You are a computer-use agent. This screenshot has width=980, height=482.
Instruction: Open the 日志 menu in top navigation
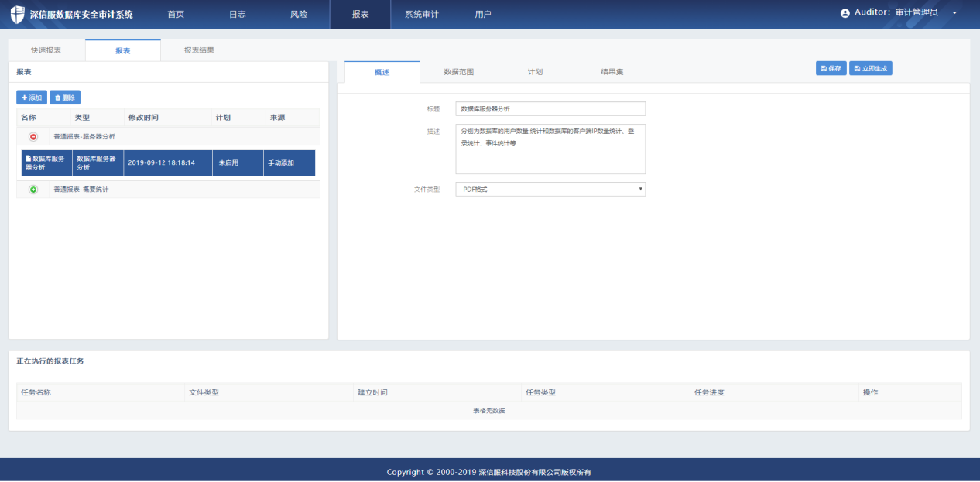pos(238,14)
